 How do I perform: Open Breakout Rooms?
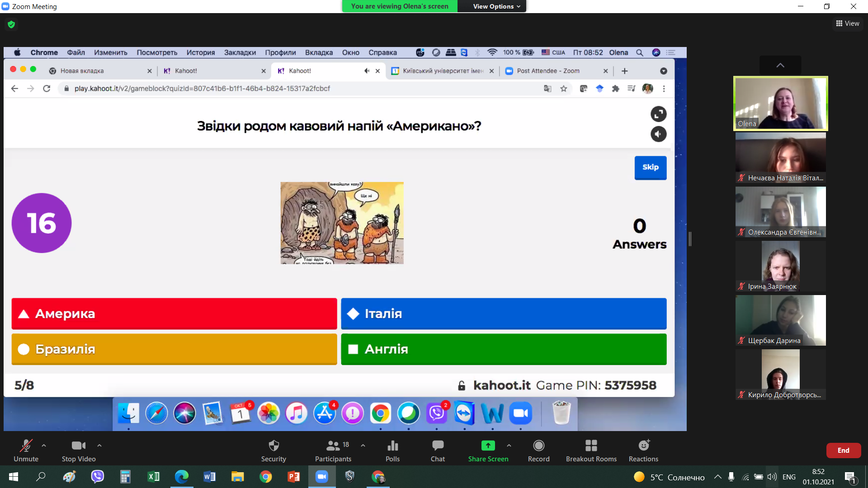pyautogui.click(x=591, y=446)
